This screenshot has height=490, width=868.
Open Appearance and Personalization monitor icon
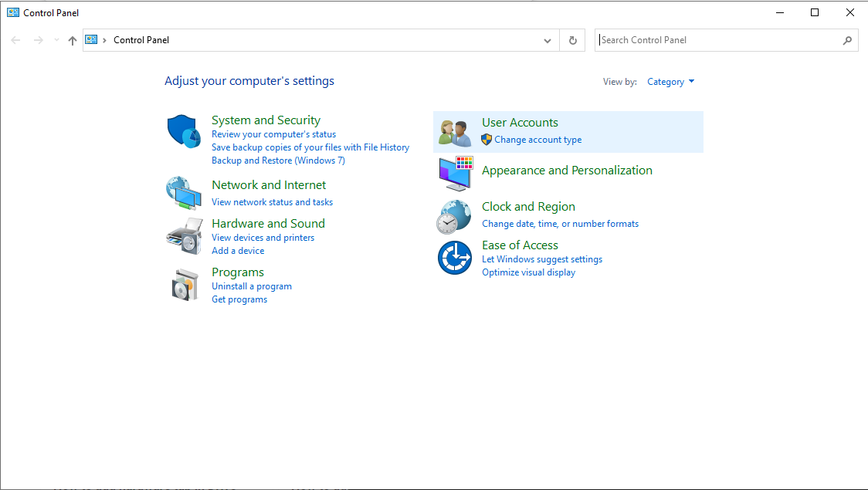tap(455, 174)
